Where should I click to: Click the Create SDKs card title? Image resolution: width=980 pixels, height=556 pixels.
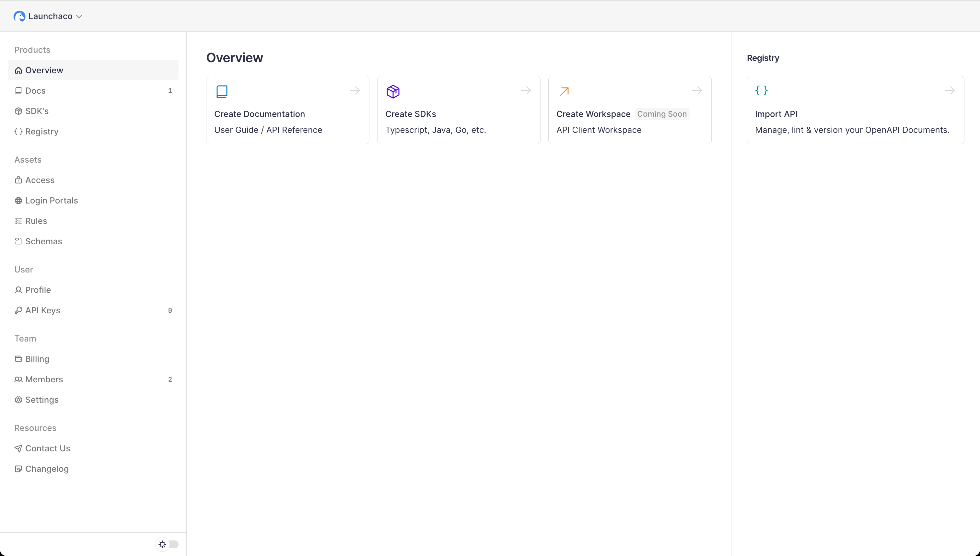click(x=411, y=114)
